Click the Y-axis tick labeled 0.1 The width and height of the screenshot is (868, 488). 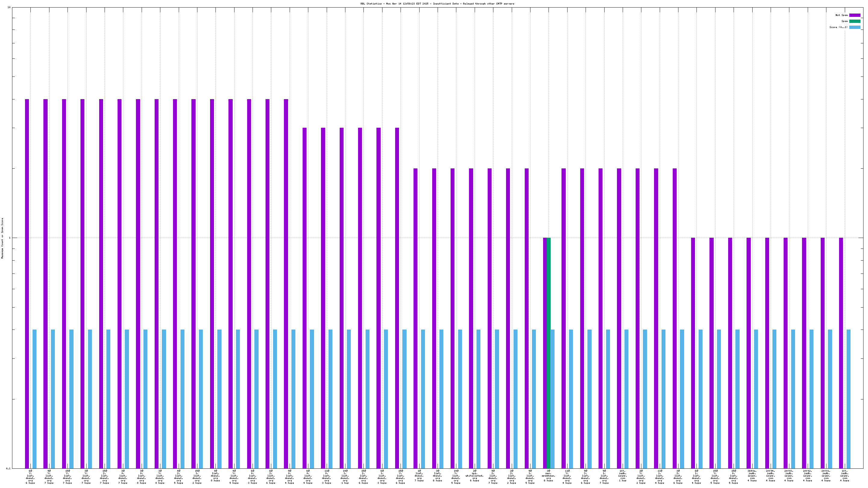tap(8, 468)
